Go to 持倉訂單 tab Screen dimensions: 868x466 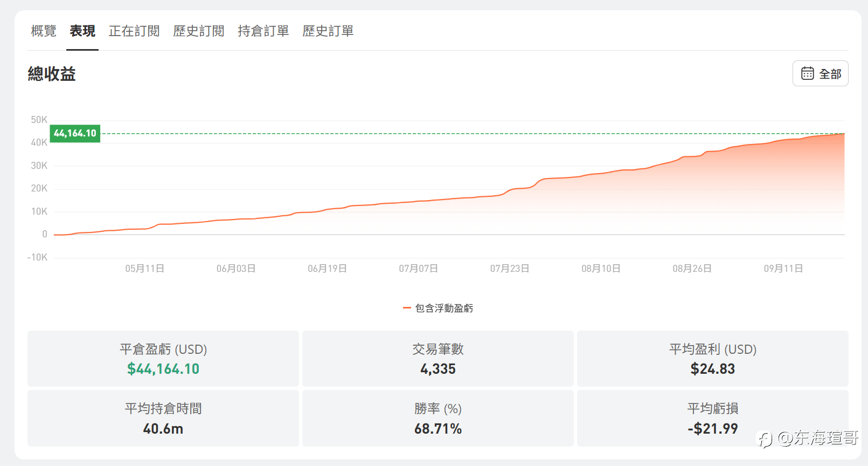coord(263,31)
